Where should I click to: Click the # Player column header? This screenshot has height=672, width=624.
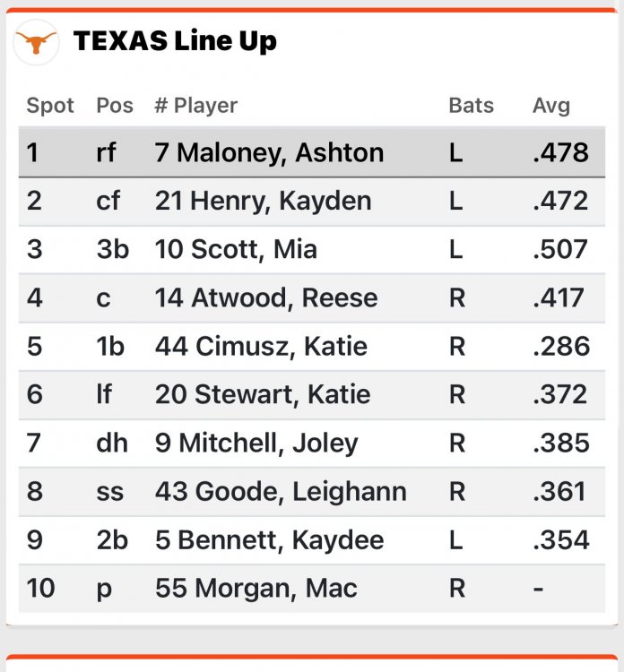(x=195, y=106)
